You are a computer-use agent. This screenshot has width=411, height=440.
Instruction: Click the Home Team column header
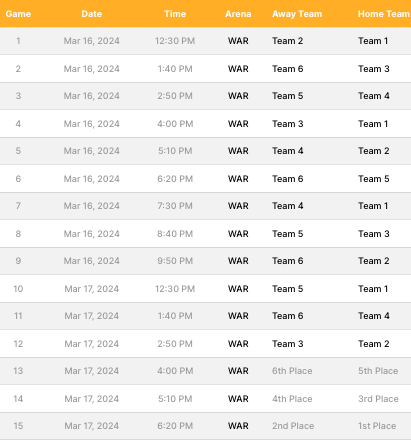pyautogui.click(x=384, y=14)
